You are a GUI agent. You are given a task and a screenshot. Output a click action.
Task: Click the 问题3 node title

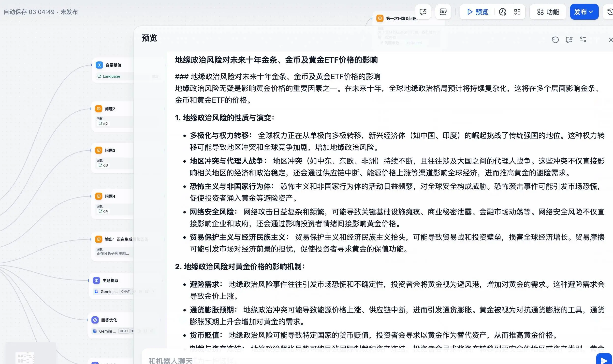pos(110,150)
